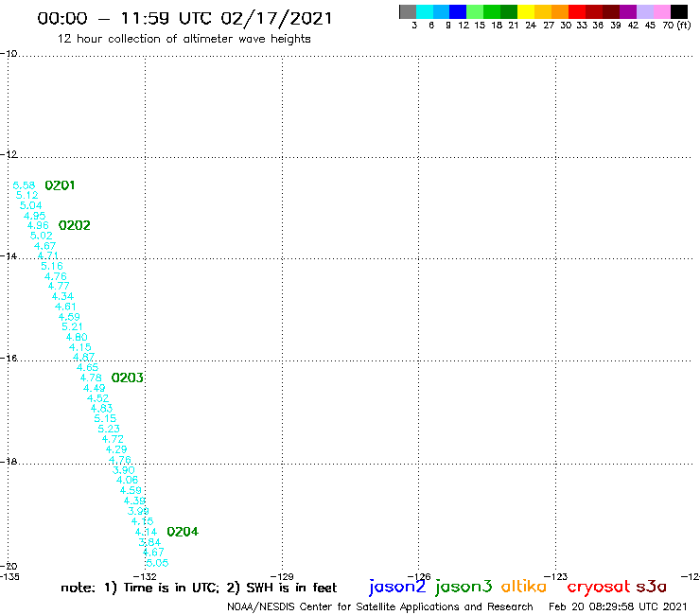Click the 4.63 reading

(x=102, y=408)
